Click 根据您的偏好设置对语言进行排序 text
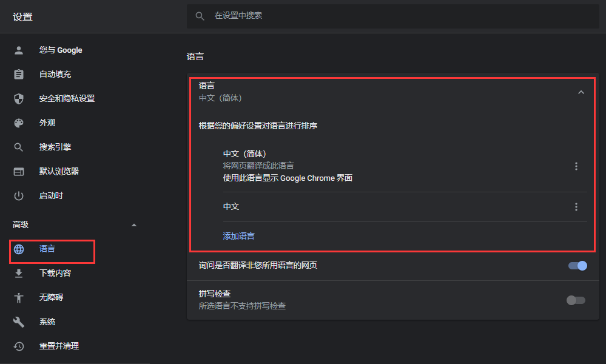The height and width of the screenshot is (364, 606). tap(258, 126)
